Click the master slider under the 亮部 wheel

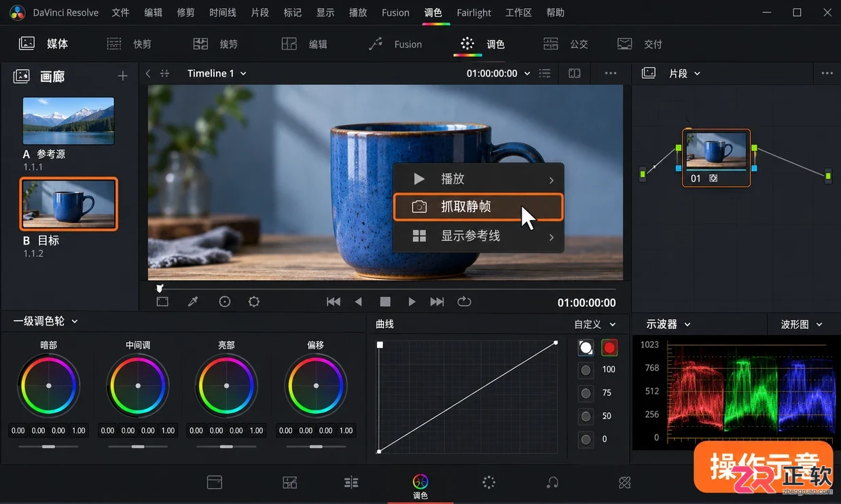point(226,446)
